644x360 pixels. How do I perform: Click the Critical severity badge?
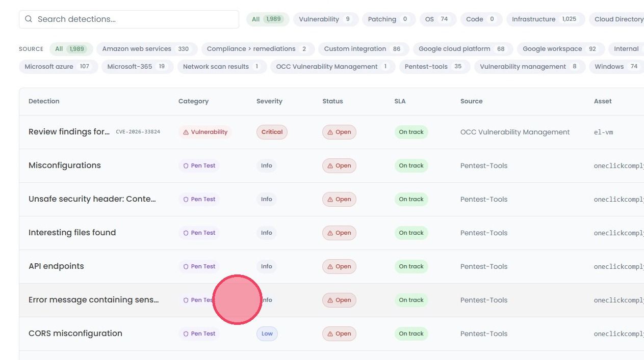click(x=272, y=132)
